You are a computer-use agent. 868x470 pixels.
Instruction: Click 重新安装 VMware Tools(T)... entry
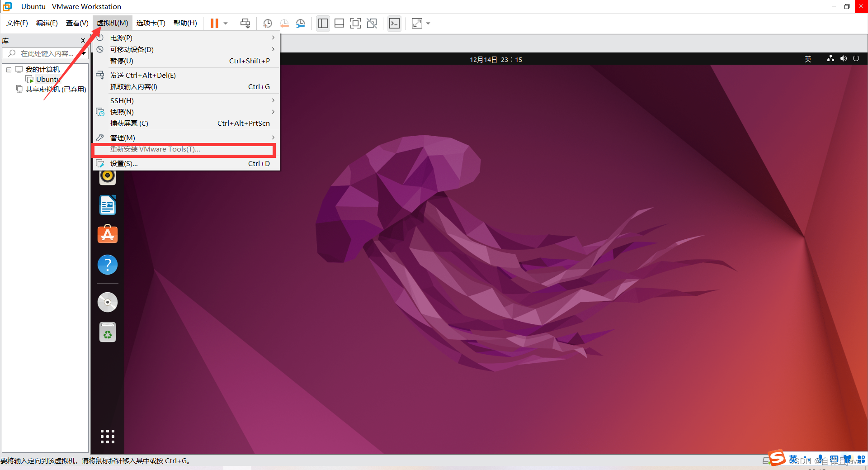186,149
